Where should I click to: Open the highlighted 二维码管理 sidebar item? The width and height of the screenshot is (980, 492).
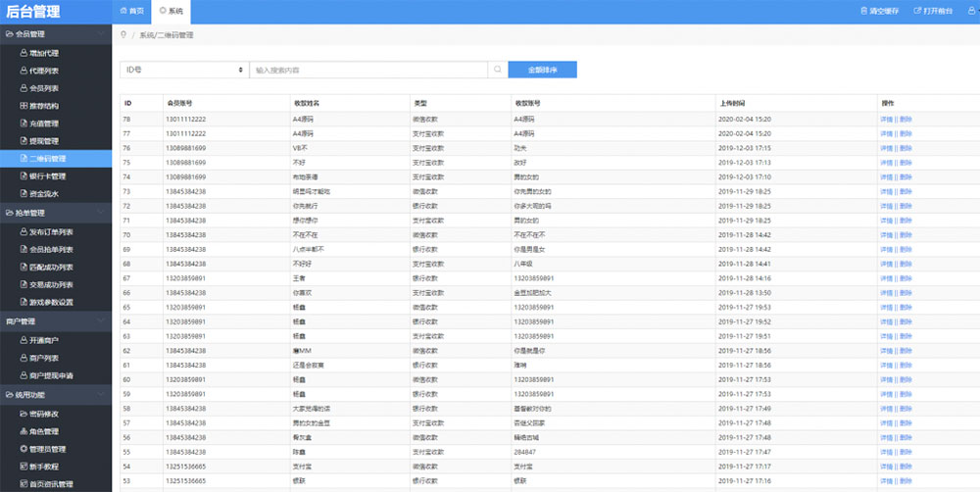56,158
